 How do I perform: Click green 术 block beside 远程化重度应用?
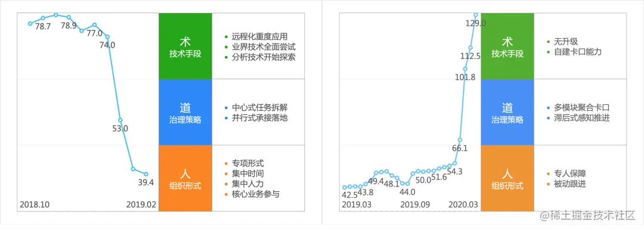pyautogui.click(x=185, y=46)
